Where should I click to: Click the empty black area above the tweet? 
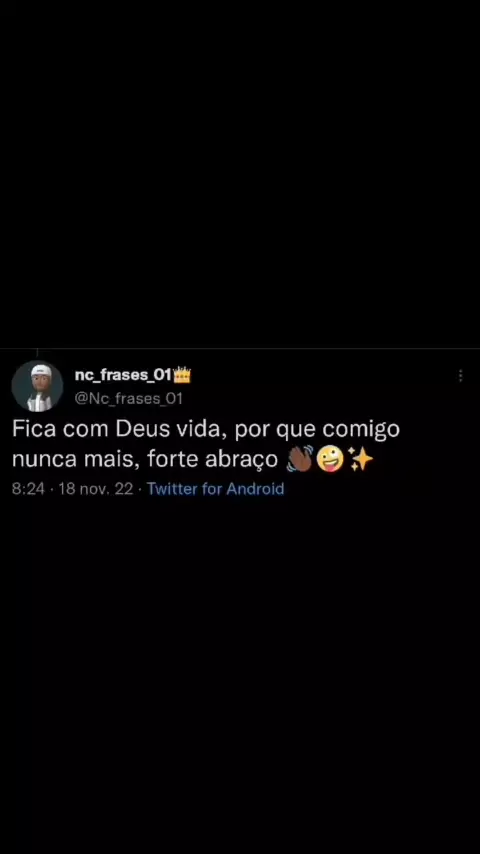click(240, 174)
